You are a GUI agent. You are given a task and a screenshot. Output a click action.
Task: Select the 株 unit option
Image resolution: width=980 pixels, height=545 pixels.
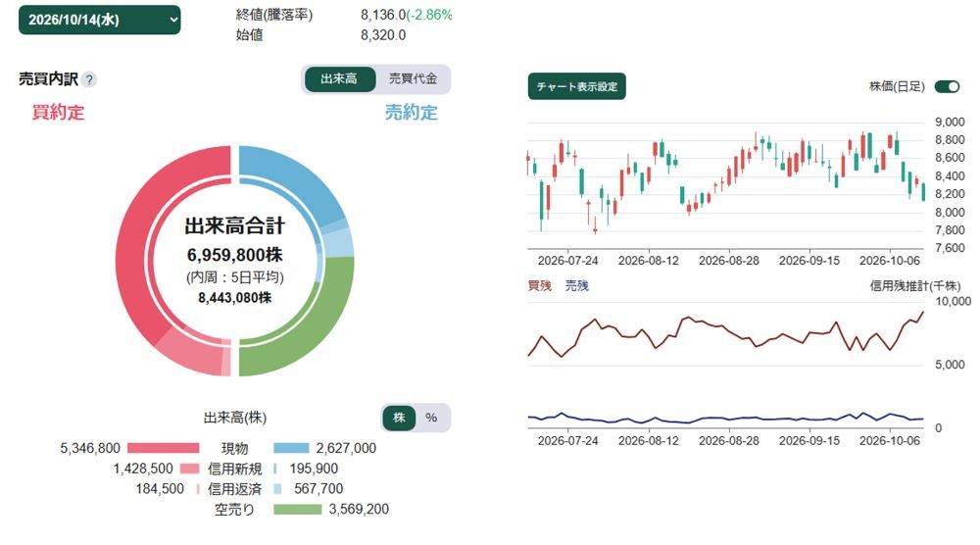coord(400,418)
